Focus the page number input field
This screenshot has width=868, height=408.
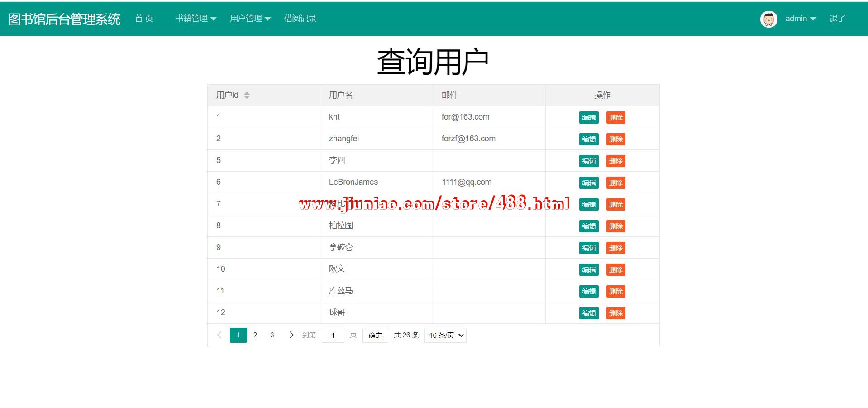pyautogui.click(x=333, y=335)
